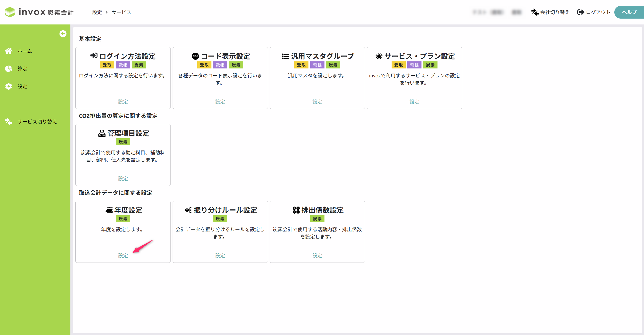Click the 受取 tag on ログイン方法設定 card
Screen dimensions: 644x335
pyautogui.click(x=107, y=65)
